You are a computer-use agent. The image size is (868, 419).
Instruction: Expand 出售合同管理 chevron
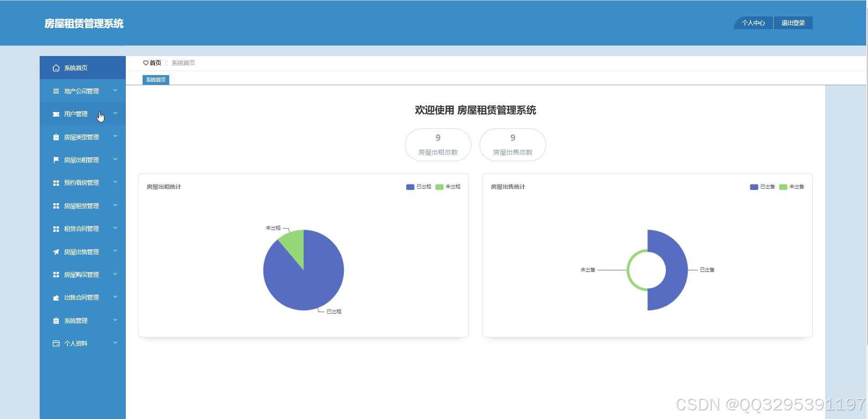pyautogui.click(x=115, y=297)
